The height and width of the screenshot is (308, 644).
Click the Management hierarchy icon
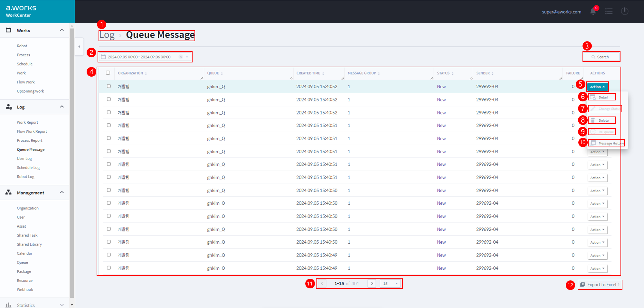point(9,192)
